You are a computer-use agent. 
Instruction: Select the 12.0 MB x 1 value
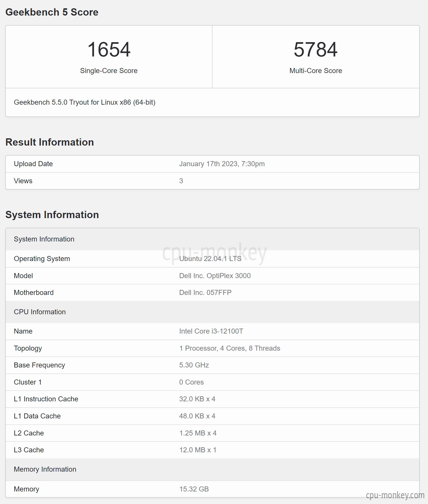(x=198, y=450)
